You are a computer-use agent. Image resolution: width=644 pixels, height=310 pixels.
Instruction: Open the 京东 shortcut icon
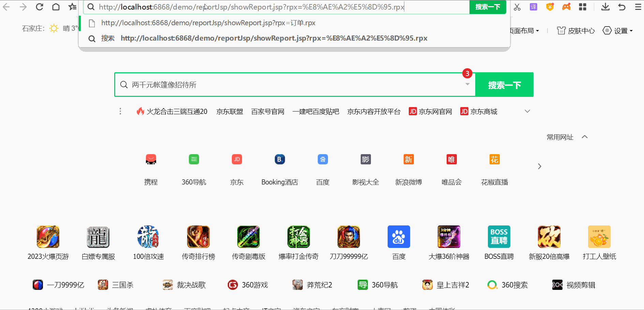tap(237, 159)
